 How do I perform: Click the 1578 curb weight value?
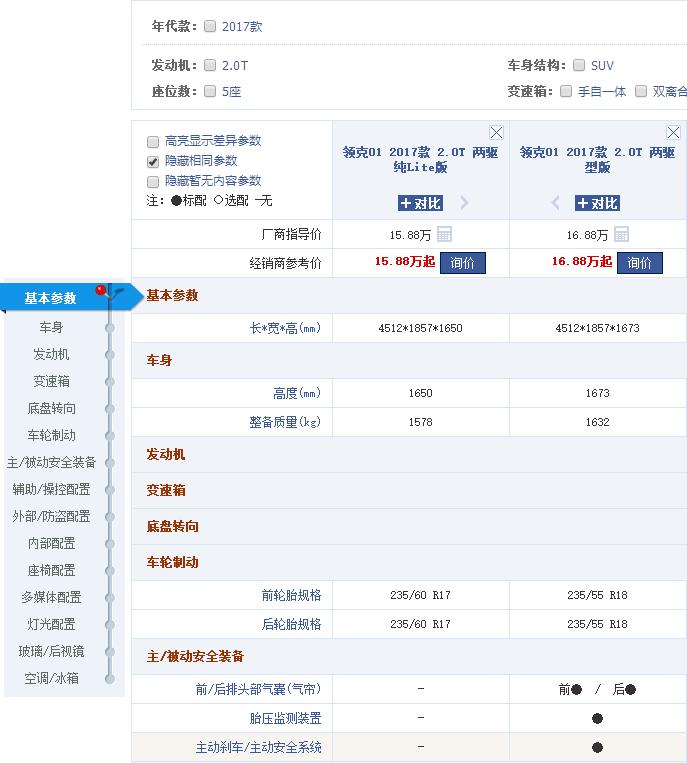(420, 422)
